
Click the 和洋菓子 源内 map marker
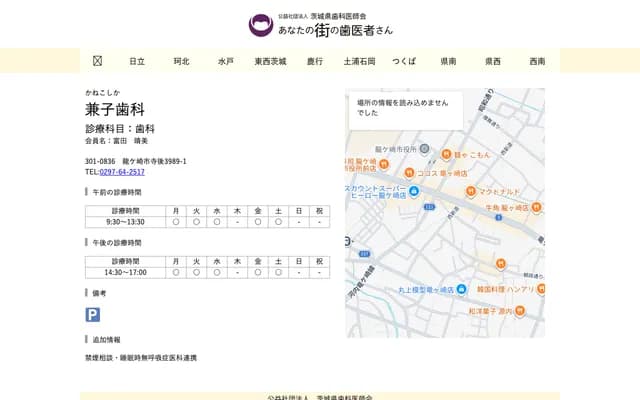click(519, 311)
